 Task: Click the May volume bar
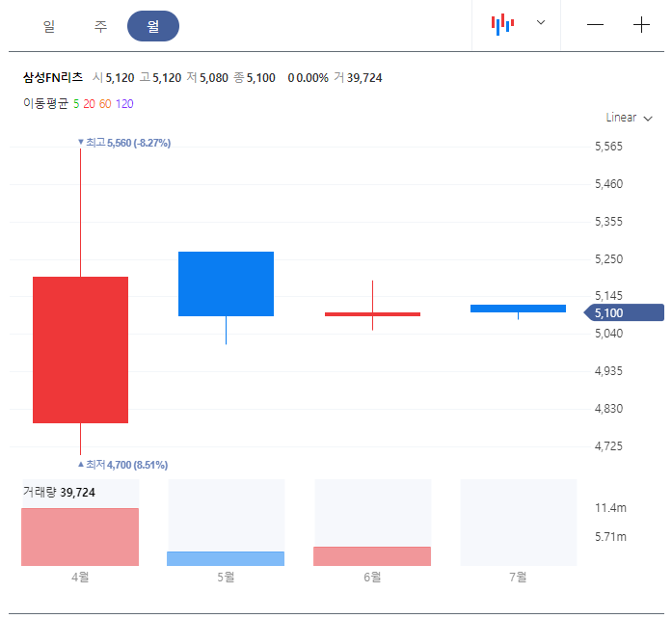pyautogui.click(x=226, y=558)
